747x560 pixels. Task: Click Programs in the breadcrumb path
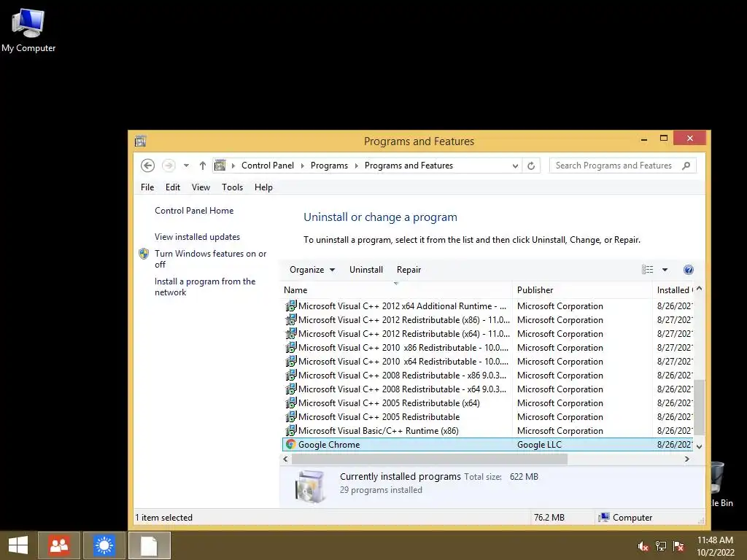329,166
